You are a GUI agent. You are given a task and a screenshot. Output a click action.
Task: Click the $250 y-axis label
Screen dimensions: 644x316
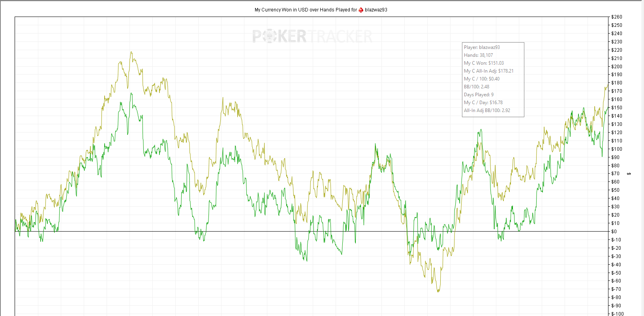point(616,25)
